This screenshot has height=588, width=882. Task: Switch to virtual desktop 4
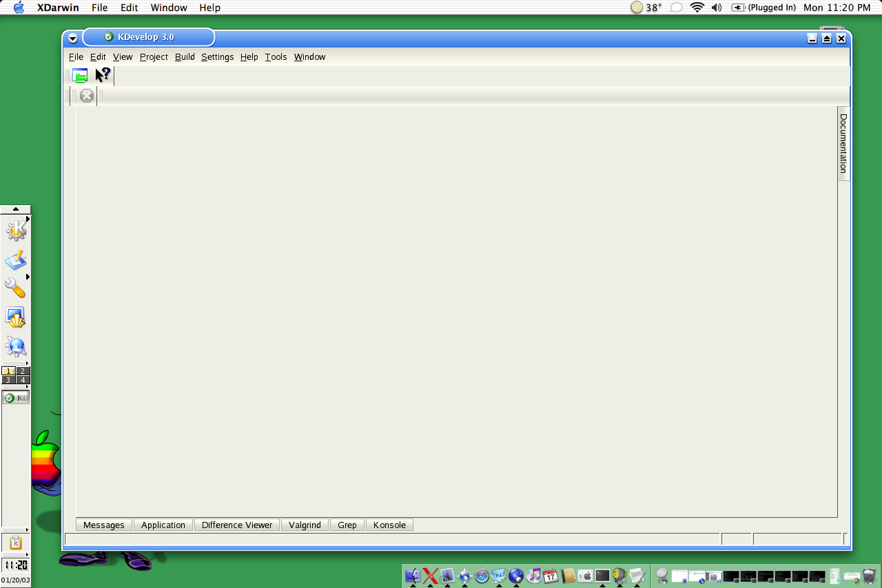click(x=23, y=380)
